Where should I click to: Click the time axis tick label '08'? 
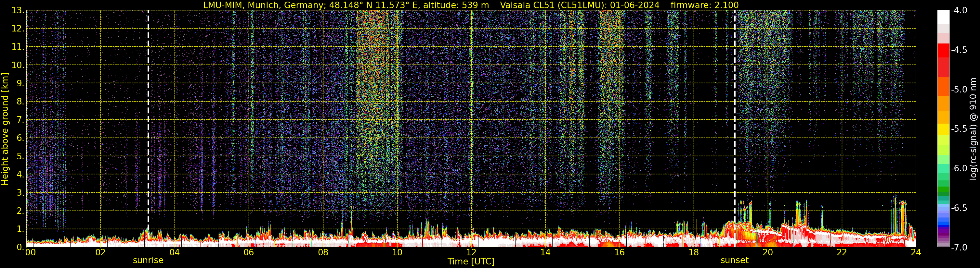click(323, 253)
